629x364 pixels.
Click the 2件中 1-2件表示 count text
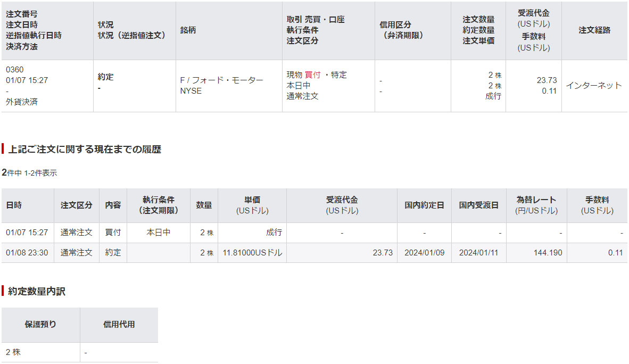[x=29, y=173]
